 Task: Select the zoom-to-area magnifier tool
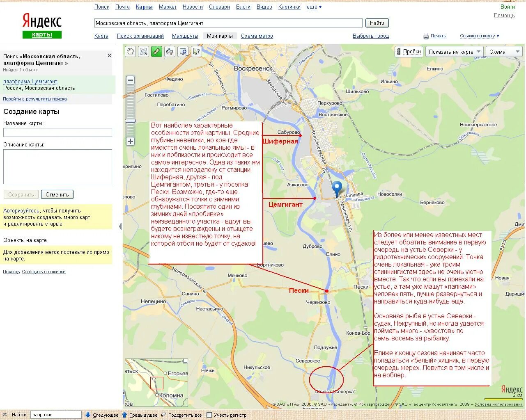(x=143, y=52)
